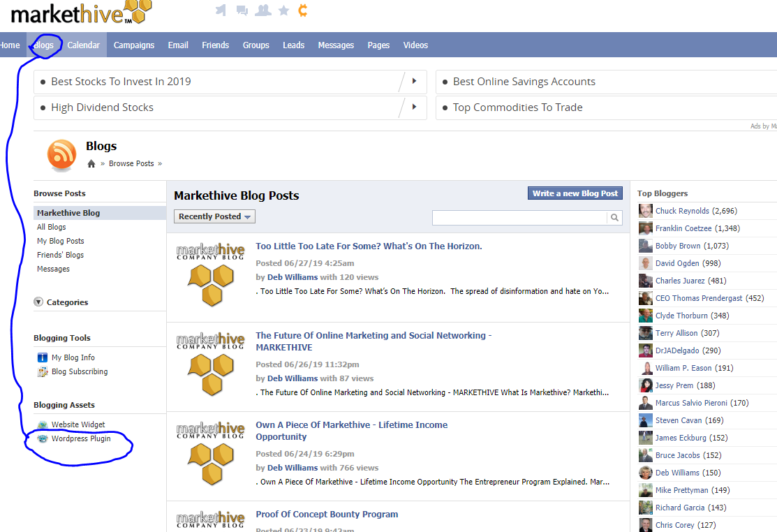Open Mike Prettyman blogger link
Image resolution: width=777 pixels, height=532 pixels.
tap(682, 490)
